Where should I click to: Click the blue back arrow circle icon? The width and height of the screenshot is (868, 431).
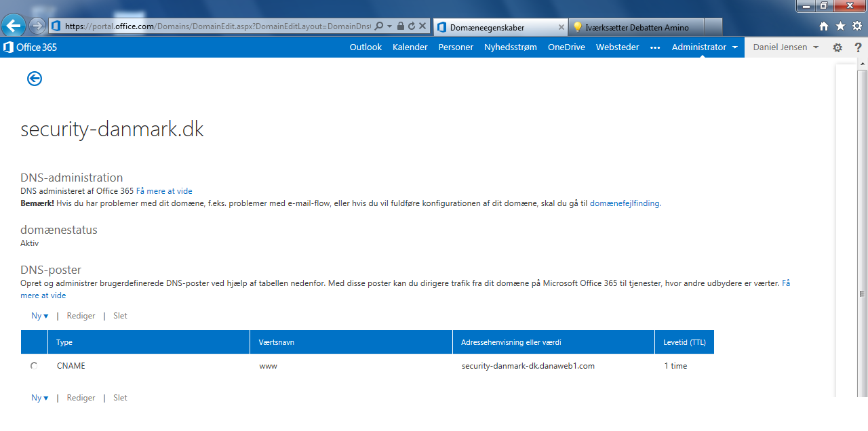click(x=35, y=79)
